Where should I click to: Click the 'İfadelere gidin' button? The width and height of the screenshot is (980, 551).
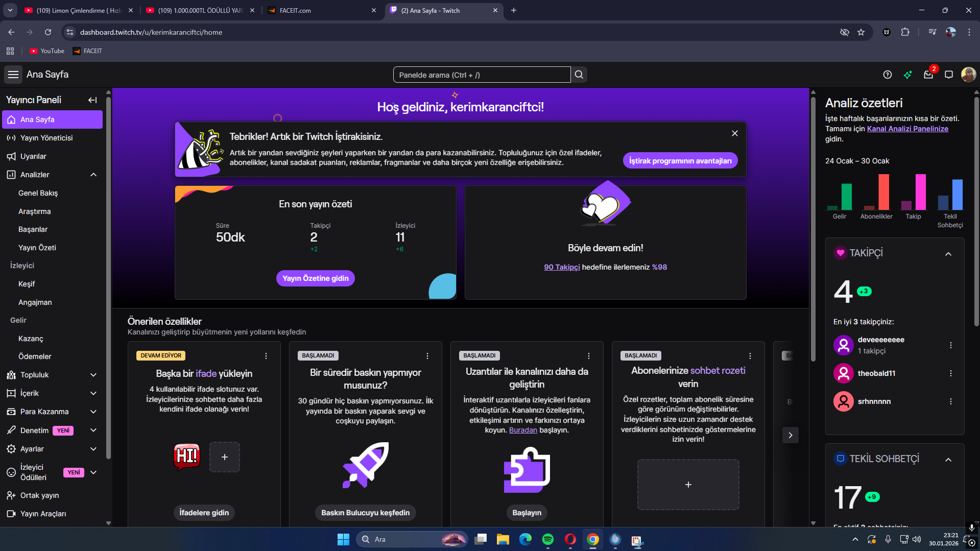[x=204, y=513]
